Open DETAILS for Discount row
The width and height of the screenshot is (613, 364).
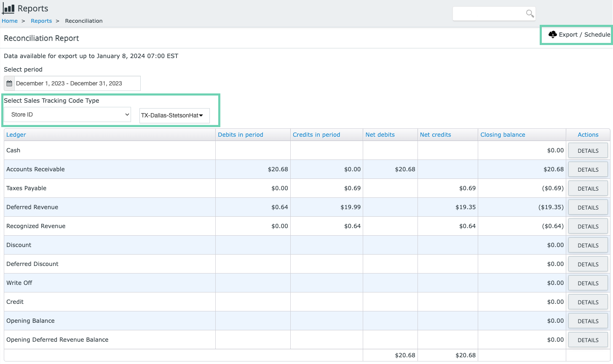coord(588,245)
